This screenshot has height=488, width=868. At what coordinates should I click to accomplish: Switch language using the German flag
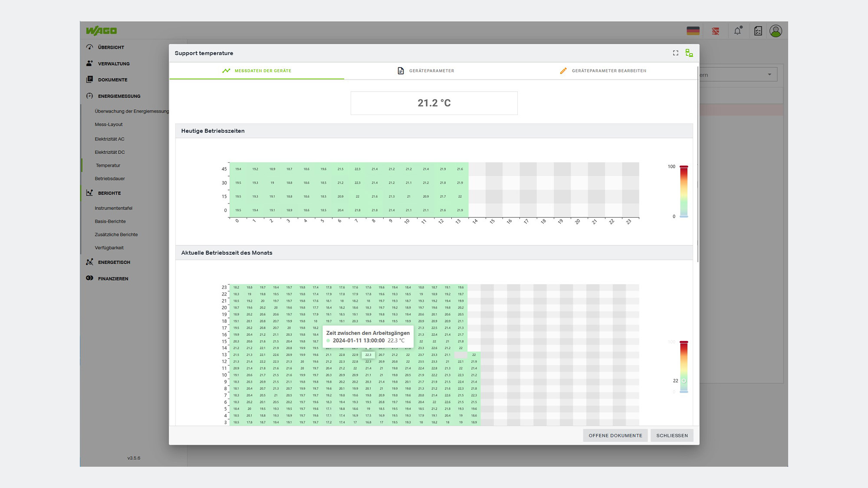693,30
